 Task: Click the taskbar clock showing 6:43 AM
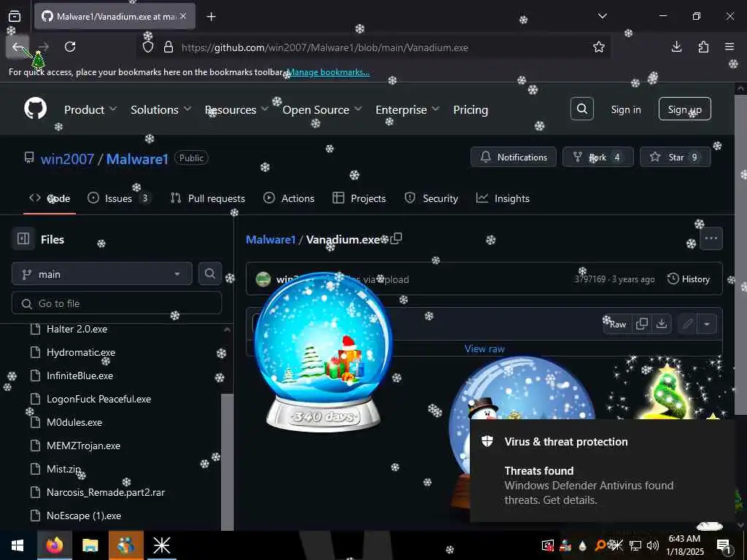[x=684, y=545]
